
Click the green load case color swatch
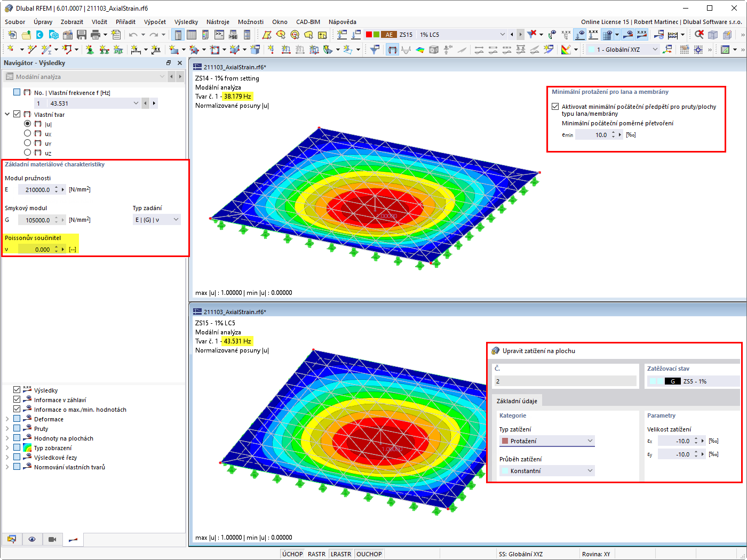pyautogui.click(x=376, y=35)
